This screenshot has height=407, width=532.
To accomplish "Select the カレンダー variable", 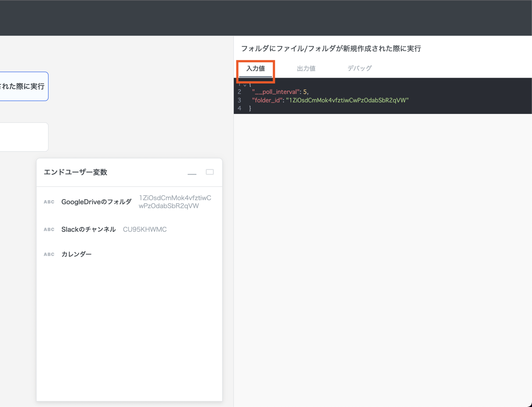I will tap(76, 254).
